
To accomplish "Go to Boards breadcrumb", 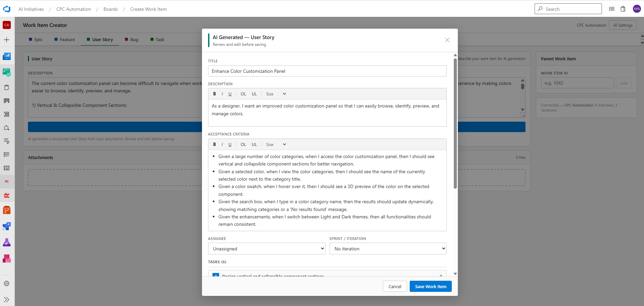I will coord(110,9).
